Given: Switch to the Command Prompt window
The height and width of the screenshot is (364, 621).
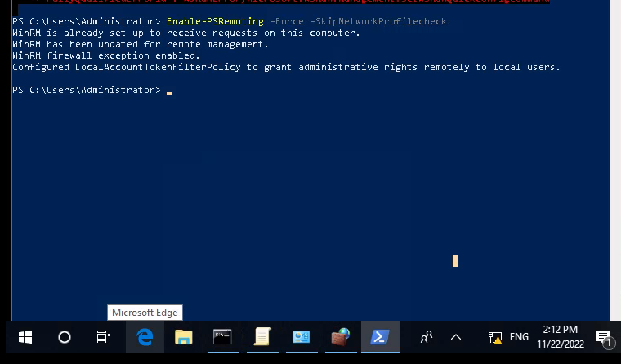Looking at the screenshot, I should pos(222,337).
